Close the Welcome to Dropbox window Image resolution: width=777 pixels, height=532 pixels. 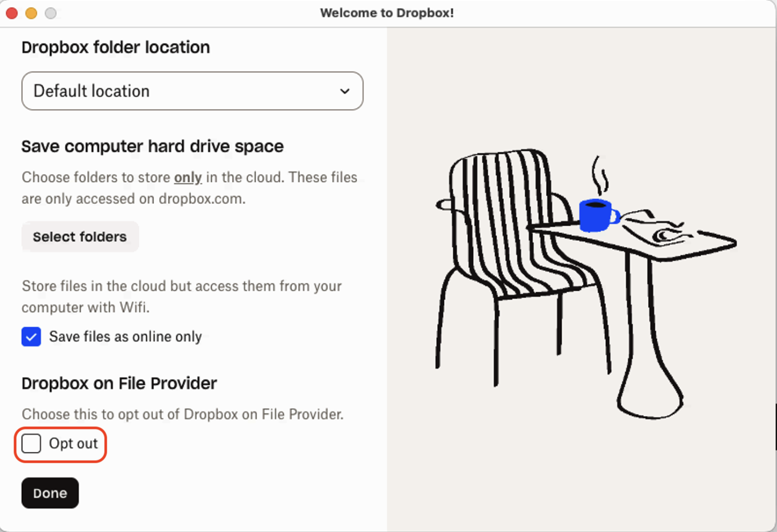point(12,13)
